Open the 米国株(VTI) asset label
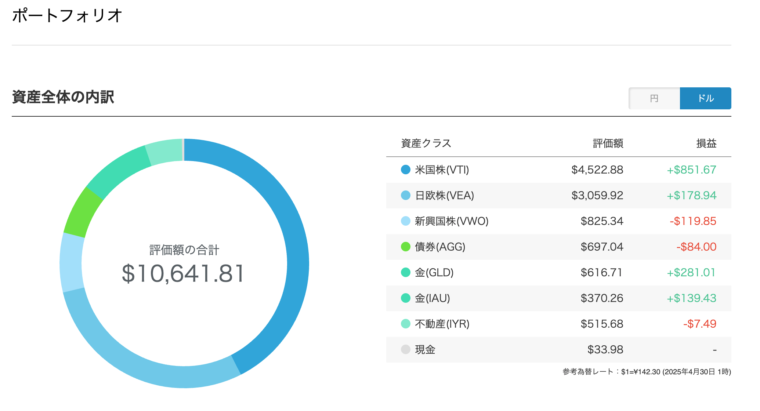The image size is (760, 411). click(x=442, y=170)
